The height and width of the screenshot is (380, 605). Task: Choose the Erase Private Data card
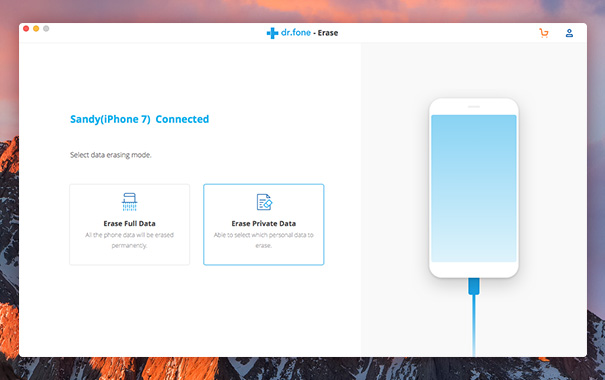[264, 225]
